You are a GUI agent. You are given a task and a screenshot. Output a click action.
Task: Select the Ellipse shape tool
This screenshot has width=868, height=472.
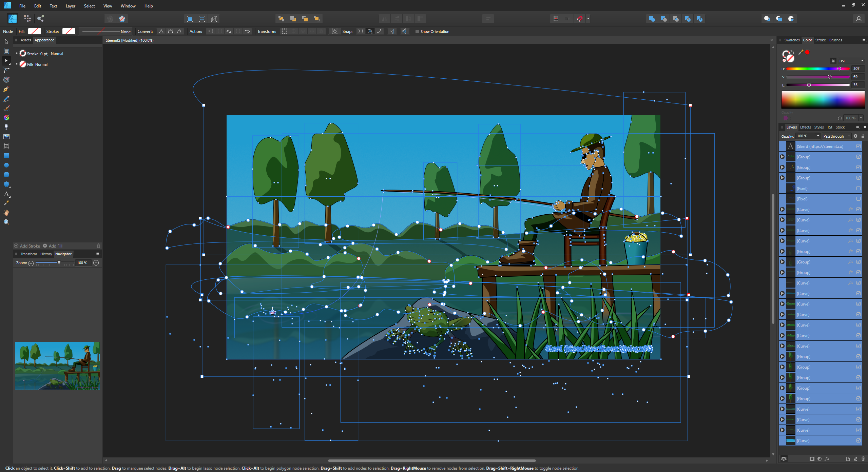pos(6,165)
